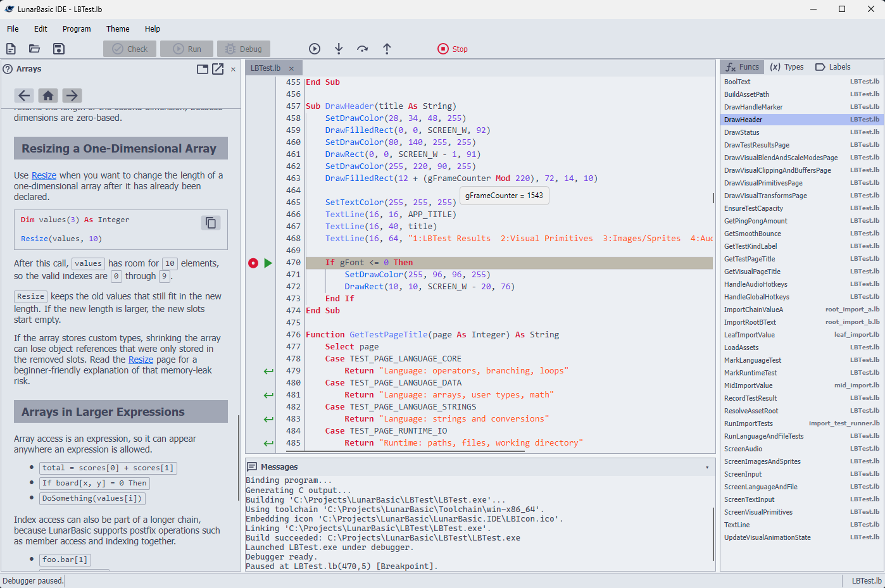Click the Step Over curved-arrow icon
Viewport: 885px width, 588px height.
click(x=363, y=48)
